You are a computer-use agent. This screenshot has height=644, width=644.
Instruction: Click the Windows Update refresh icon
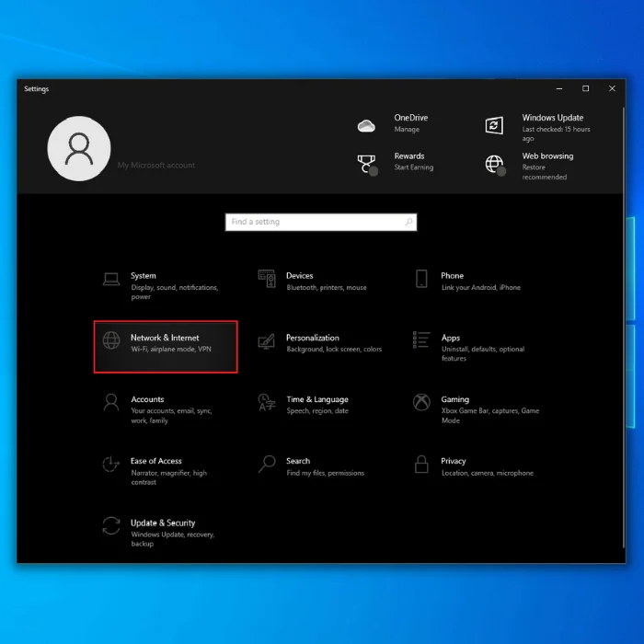tap(494, 125)
